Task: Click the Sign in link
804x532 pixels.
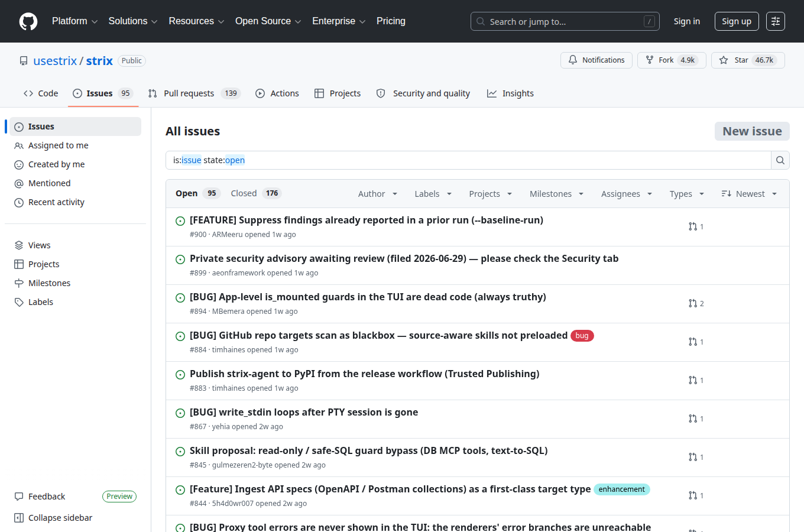Action: point(687,21)
